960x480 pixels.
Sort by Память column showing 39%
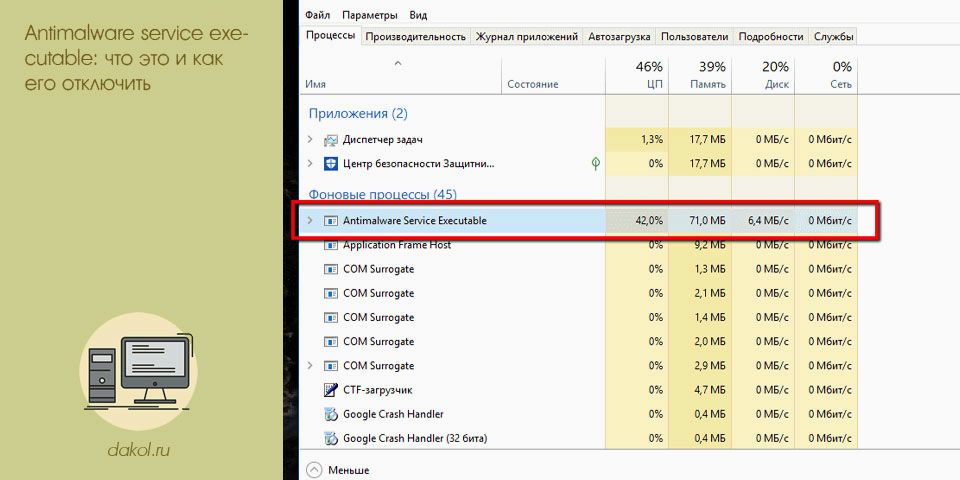coord(700,76)
